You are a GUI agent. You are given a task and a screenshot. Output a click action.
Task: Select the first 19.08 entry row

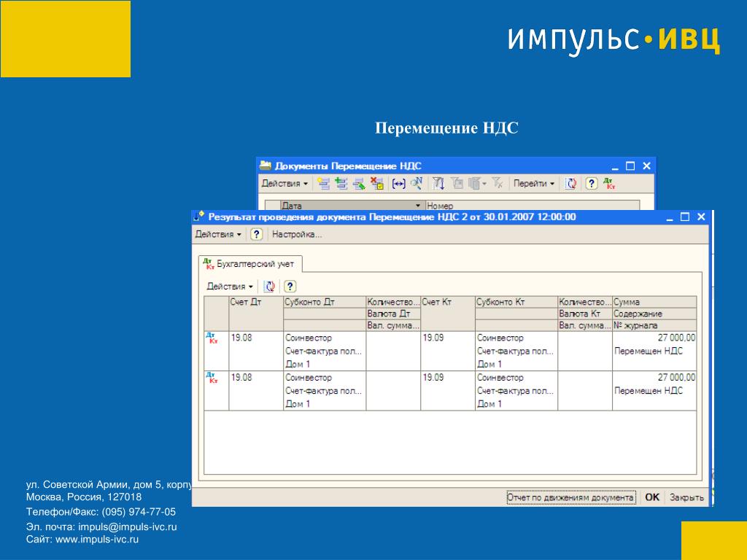(x=450, y=351)
